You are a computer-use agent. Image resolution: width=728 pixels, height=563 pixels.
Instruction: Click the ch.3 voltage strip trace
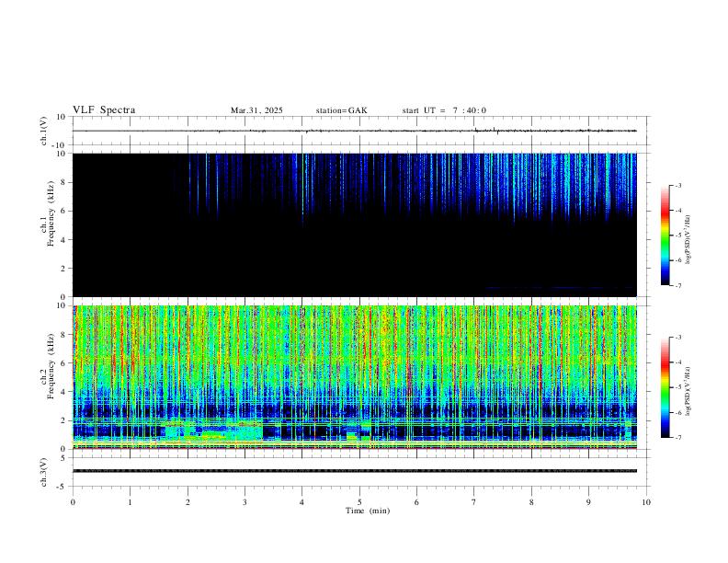click(354, 471)
